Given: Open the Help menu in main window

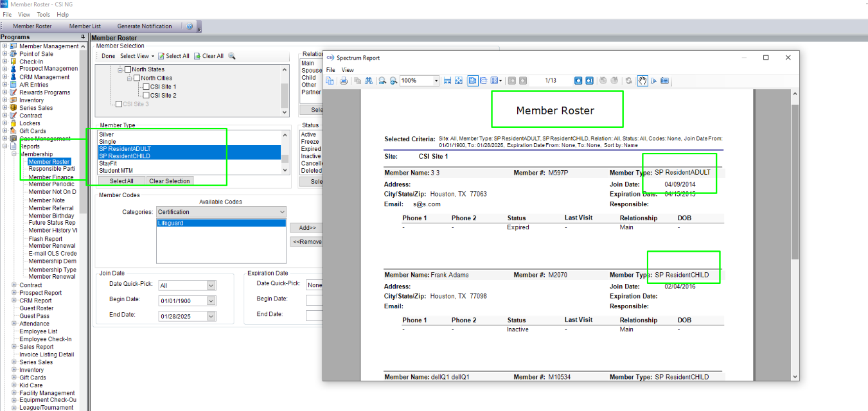Looking at the screenshot, I should click(63, 14).
